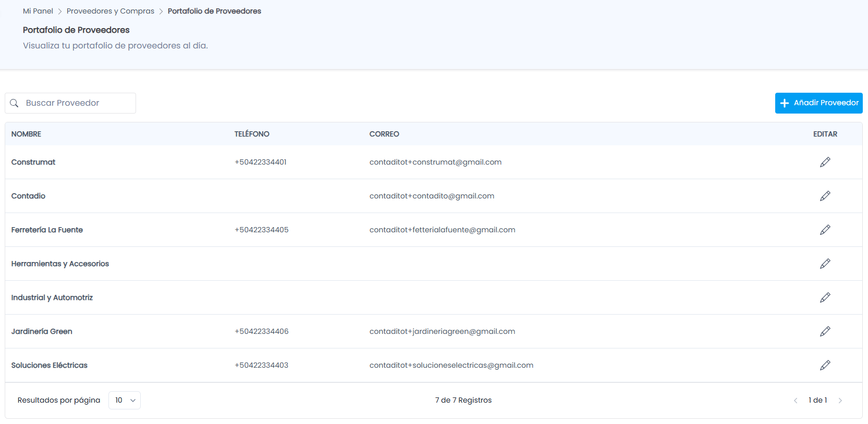Image resolution: width=868 pixels, height=424 pixels.
Task: Click Añadir Proveedor button
Action: pyautogui.click(x=818, y=103)
